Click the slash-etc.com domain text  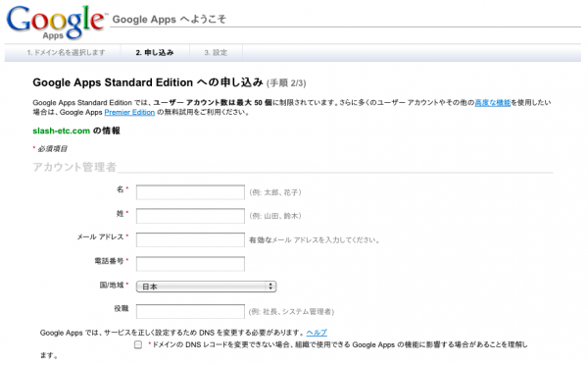(x=61, y=130)
